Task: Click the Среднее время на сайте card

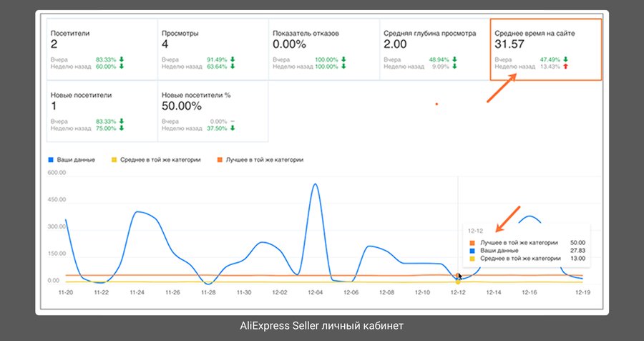Action: coord(546,49)
